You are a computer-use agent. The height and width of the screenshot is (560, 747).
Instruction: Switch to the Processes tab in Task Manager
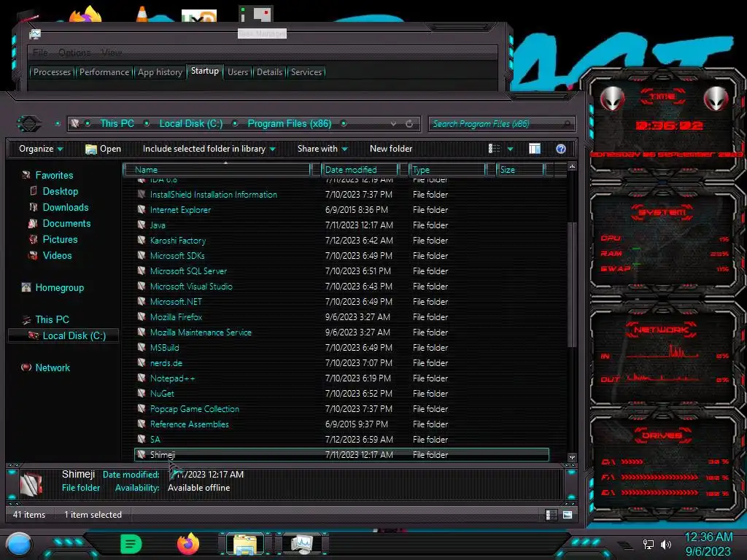[x=52, y=72]
